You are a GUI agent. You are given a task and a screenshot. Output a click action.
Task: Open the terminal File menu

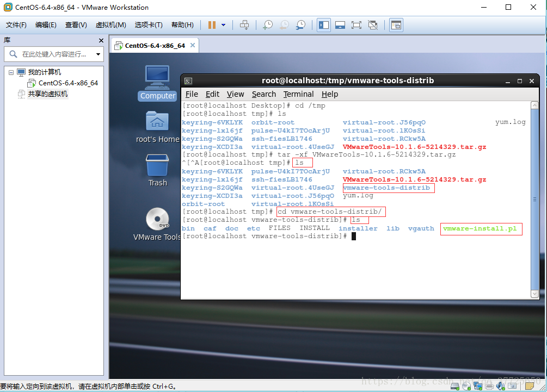click(192, 94)
